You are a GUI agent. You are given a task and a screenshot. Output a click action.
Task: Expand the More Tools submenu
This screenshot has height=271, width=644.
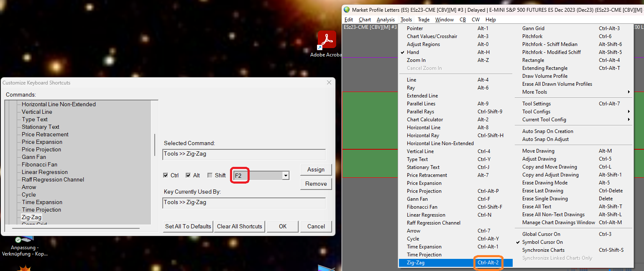tap(573, 92)
